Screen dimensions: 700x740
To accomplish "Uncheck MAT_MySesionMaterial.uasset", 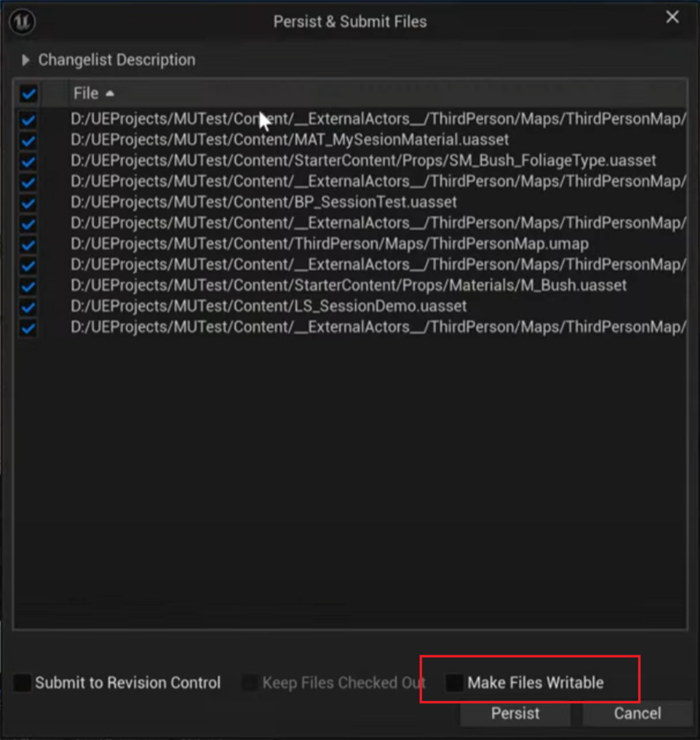I will pos(27,140).
